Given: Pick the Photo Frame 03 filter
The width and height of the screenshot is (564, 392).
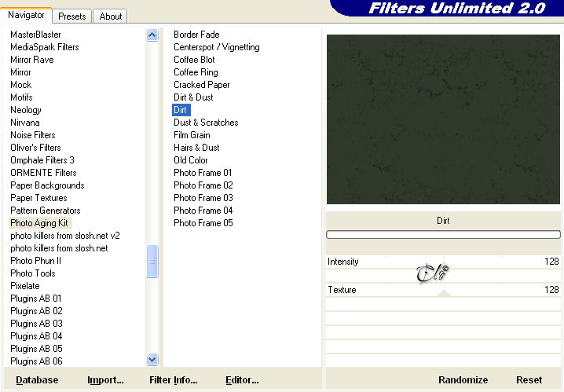Looking at the screenshot, I should point(203,198).
